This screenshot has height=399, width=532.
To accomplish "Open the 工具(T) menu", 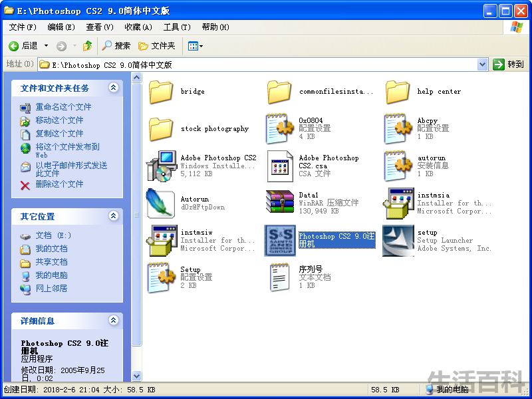I will click(177, 27).
